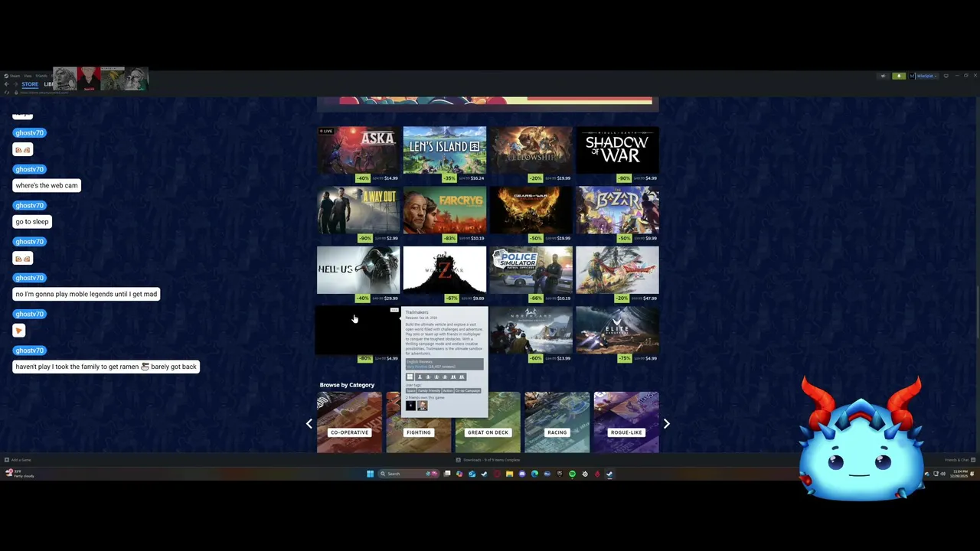Toggle Big Picture mode icon

pos(946,76)
